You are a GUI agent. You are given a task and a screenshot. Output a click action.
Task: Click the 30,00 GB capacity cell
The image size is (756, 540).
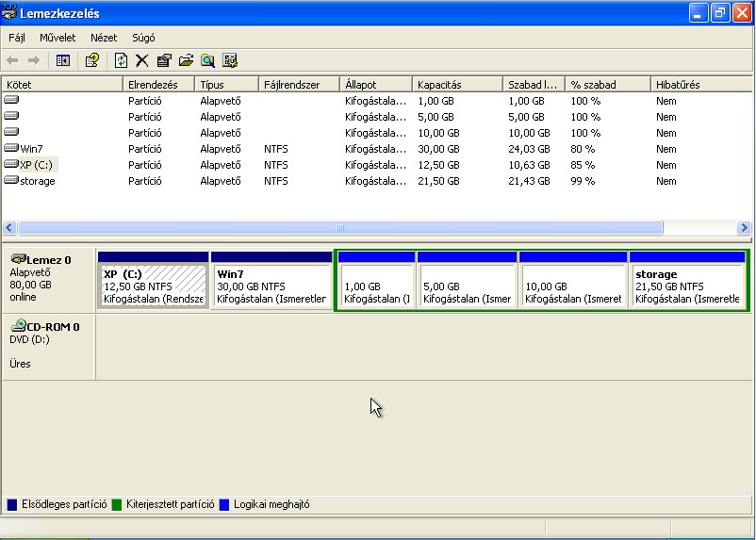tap(438, 149)
